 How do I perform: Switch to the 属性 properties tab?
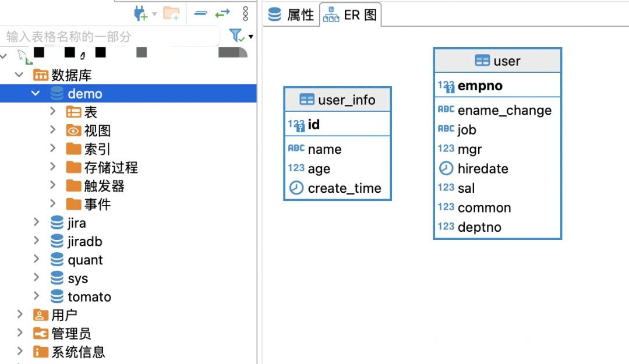pyautogui.click(x=291, y=15)
